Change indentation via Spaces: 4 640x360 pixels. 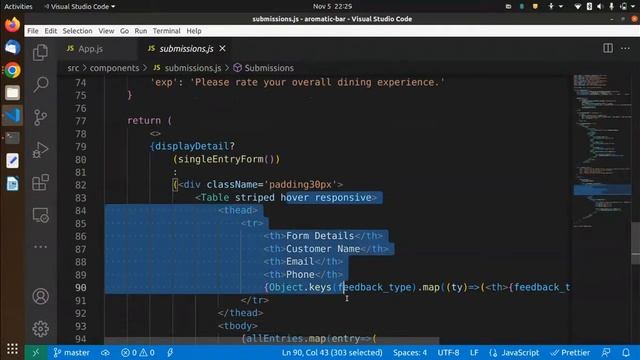410,353
